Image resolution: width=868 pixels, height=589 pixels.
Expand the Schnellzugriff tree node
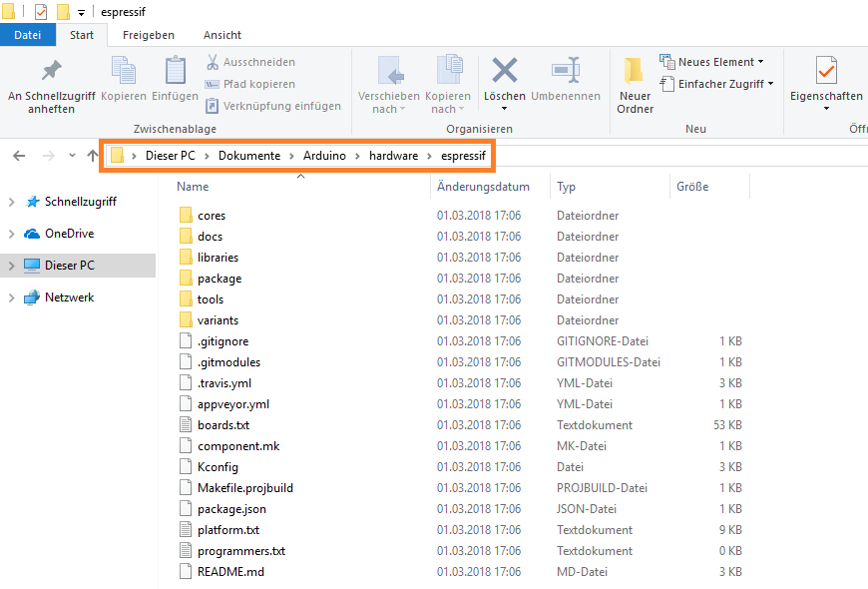(x=12, y=203)
